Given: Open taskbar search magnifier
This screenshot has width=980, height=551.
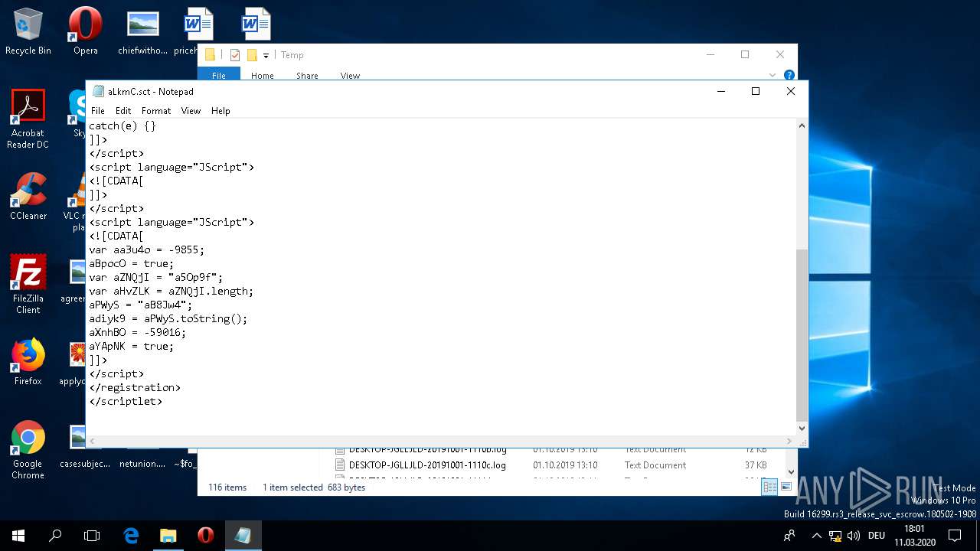Looking at the screenshot, I should 55,536.
